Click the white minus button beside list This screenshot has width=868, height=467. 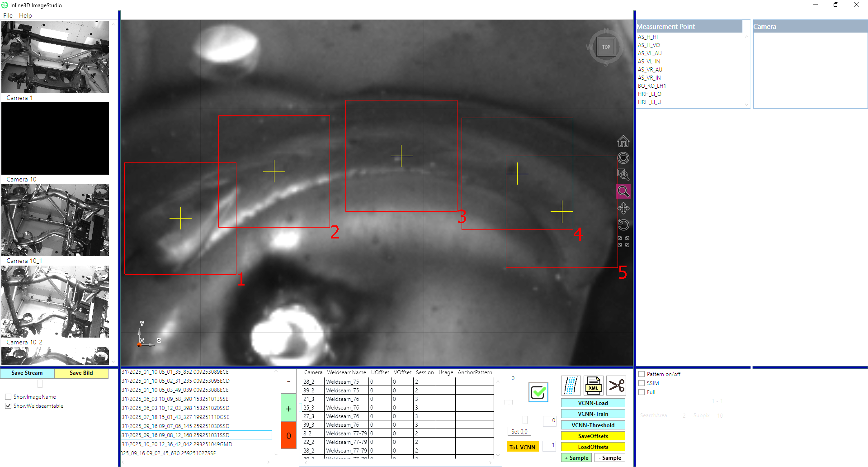pyautogui.click(x=288, y=381)
